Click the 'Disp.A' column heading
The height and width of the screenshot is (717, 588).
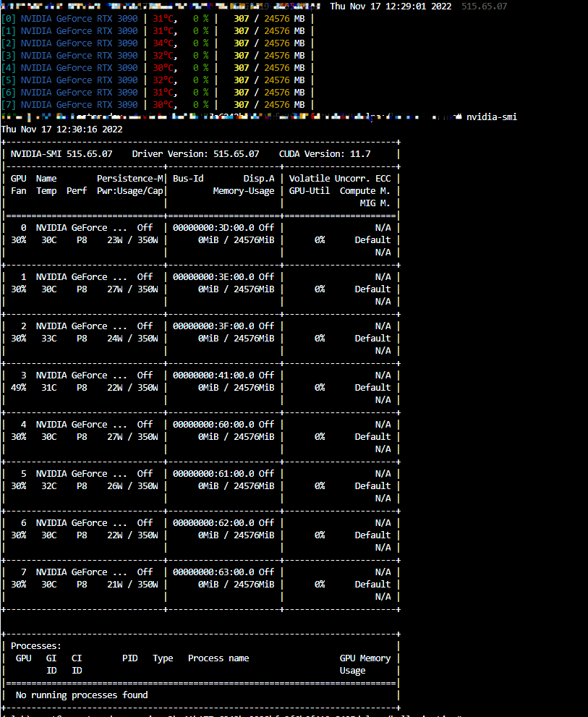[x=259, y=179]
